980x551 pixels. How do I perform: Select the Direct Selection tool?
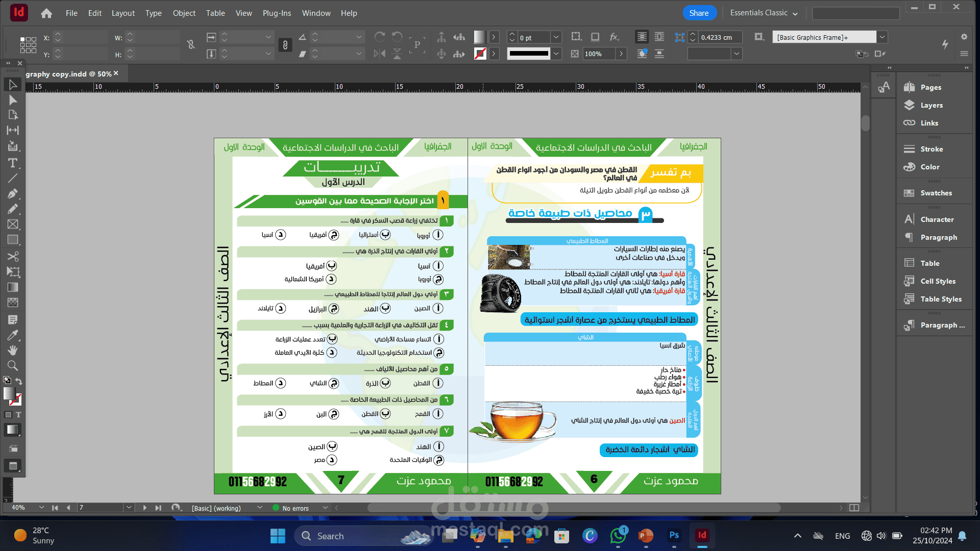(13, 100)
